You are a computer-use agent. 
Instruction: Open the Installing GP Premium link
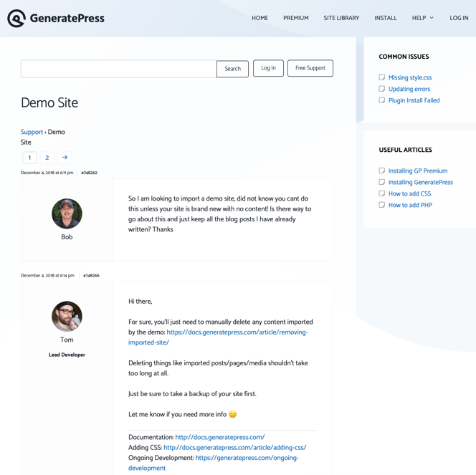pyautogui.click(x=418, y=171)
